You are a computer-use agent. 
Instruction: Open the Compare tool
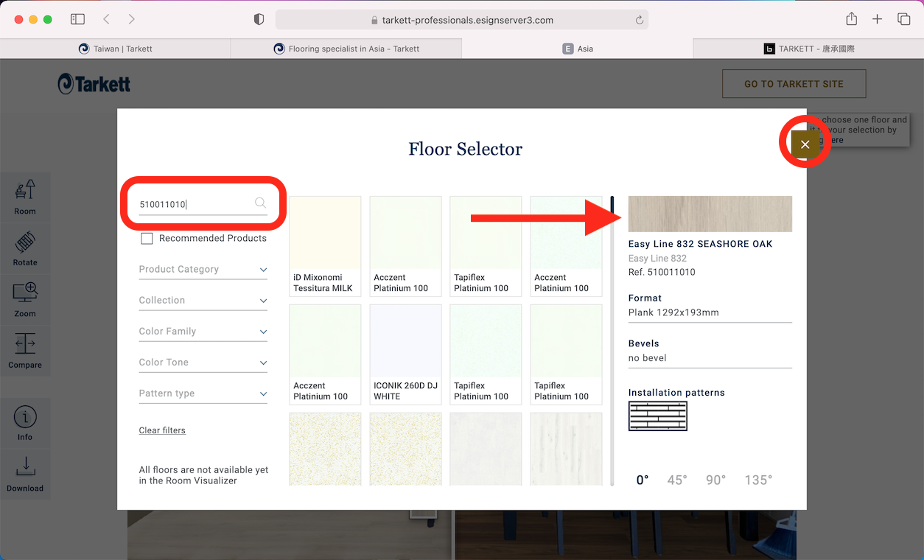pos(25,351)
